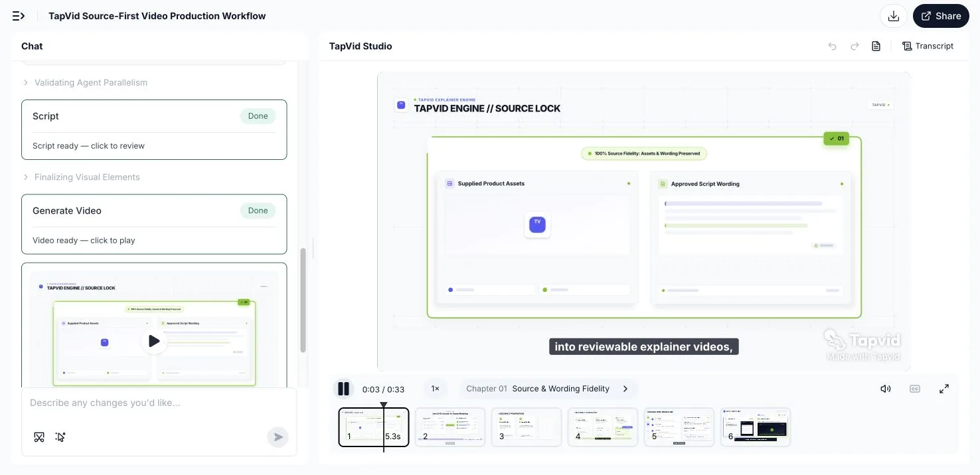Open the Generate Video card
This screenshot has width=980, height=475.
154,224
